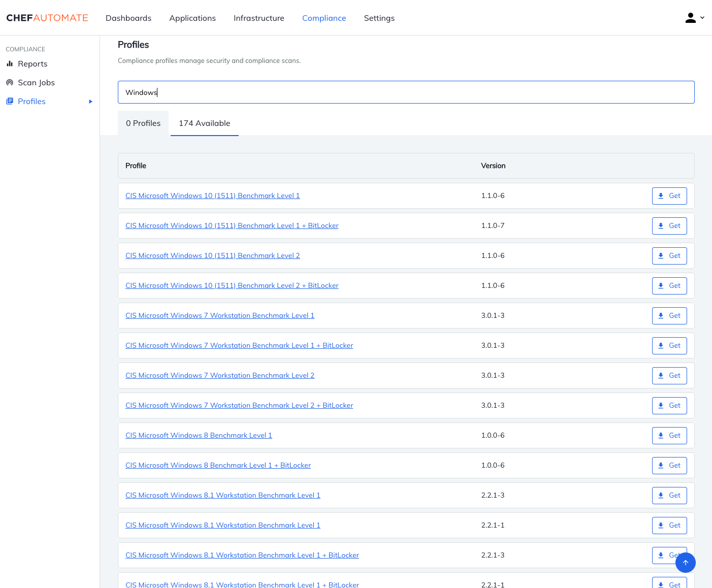
Task: Click the Profile column header
Action: tap(136, 166)
